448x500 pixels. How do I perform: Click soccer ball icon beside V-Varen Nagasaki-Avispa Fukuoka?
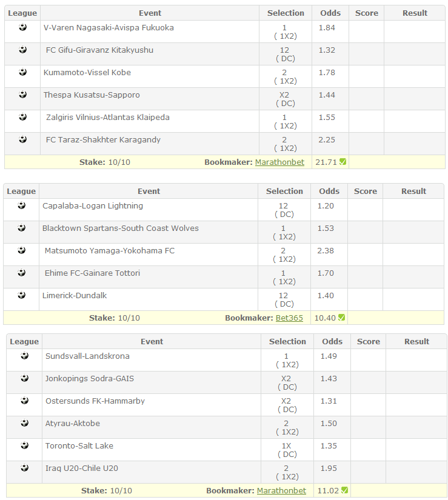(x=22, y=27)
